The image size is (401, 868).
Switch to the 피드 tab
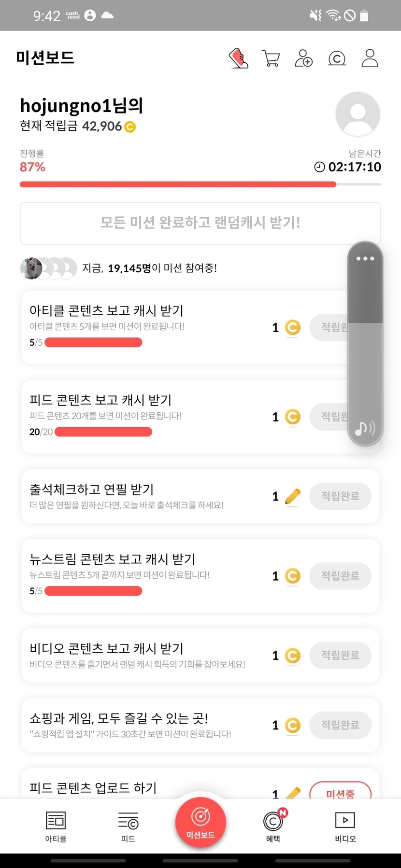pos(128,826)
